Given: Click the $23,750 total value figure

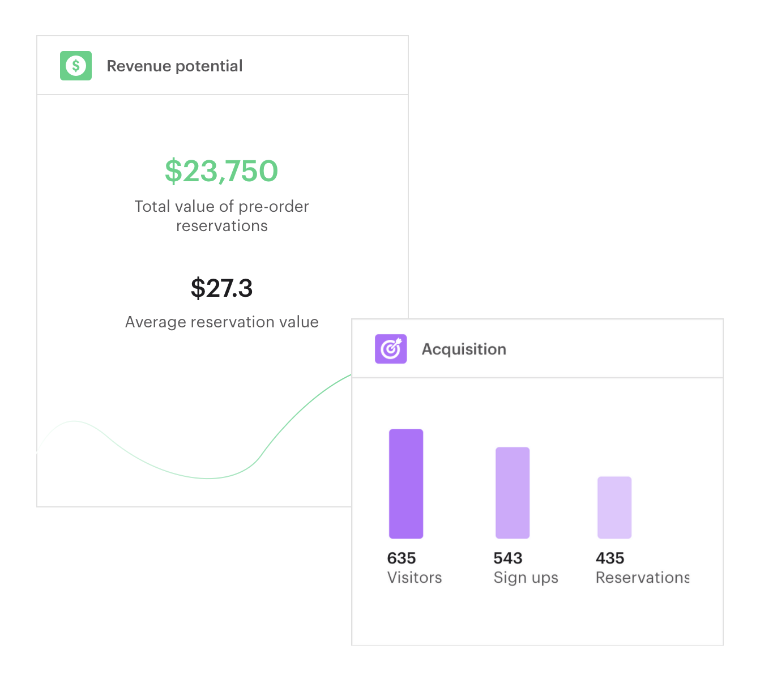Looking at the screenshot, I should pyautogui.click(x=221, y=171).
